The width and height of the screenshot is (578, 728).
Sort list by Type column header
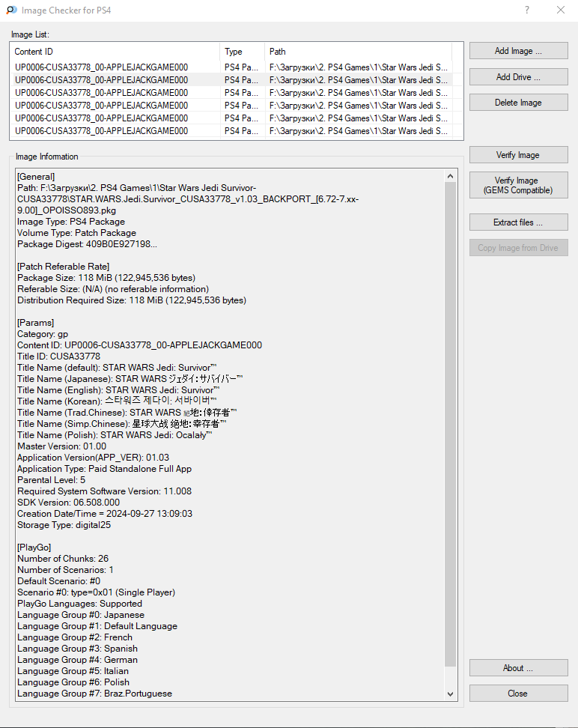pos(241,52)
